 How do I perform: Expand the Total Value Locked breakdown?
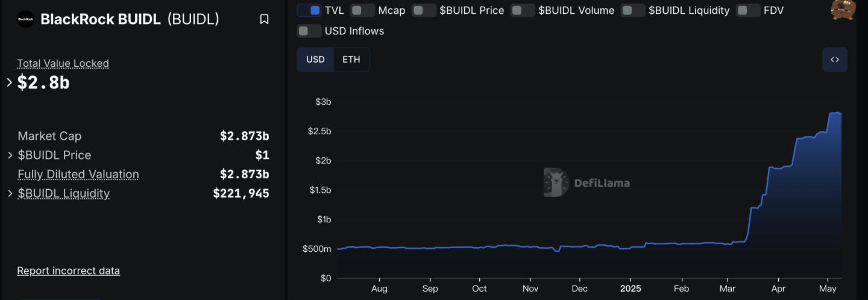coord(9,83)
